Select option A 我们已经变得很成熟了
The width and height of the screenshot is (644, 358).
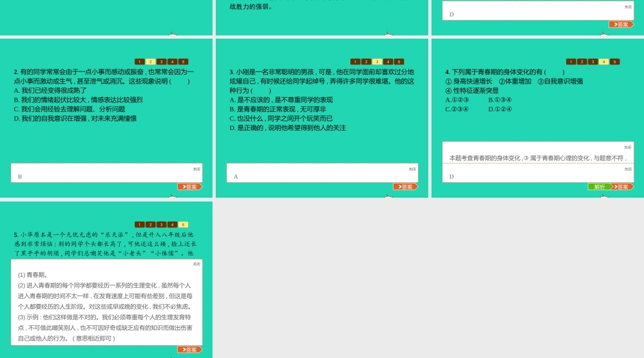point(50,90)
